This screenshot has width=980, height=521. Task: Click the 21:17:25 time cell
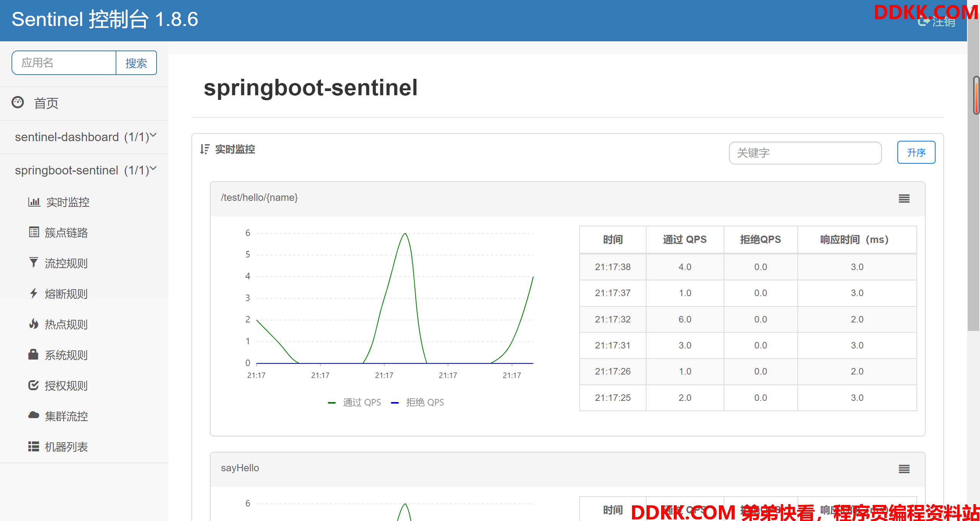612,398
